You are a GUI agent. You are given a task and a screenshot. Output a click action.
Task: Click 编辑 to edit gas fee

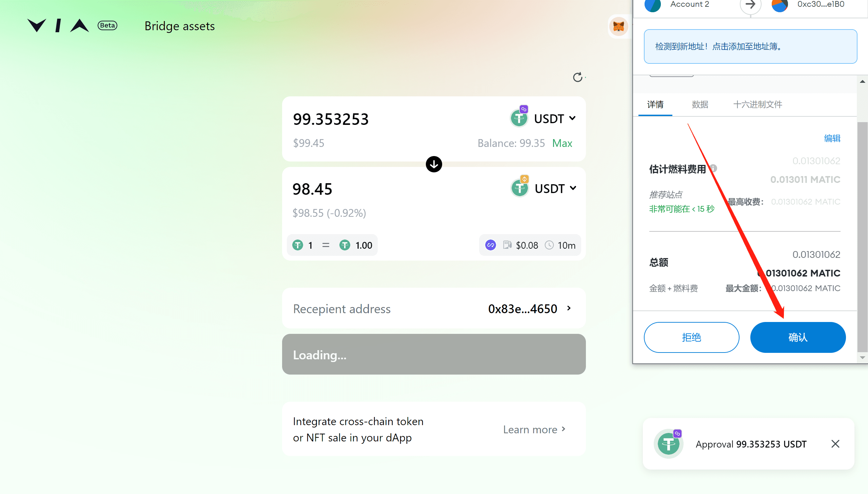click(832, 138)
